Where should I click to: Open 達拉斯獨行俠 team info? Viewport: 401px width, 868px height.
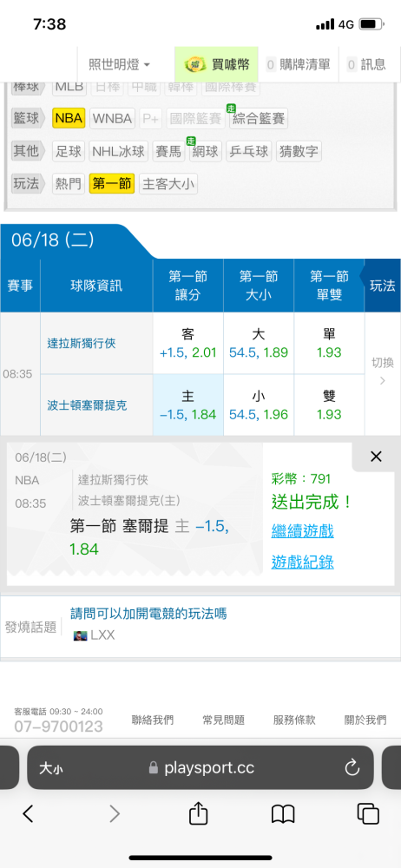(x=82, y=343)
